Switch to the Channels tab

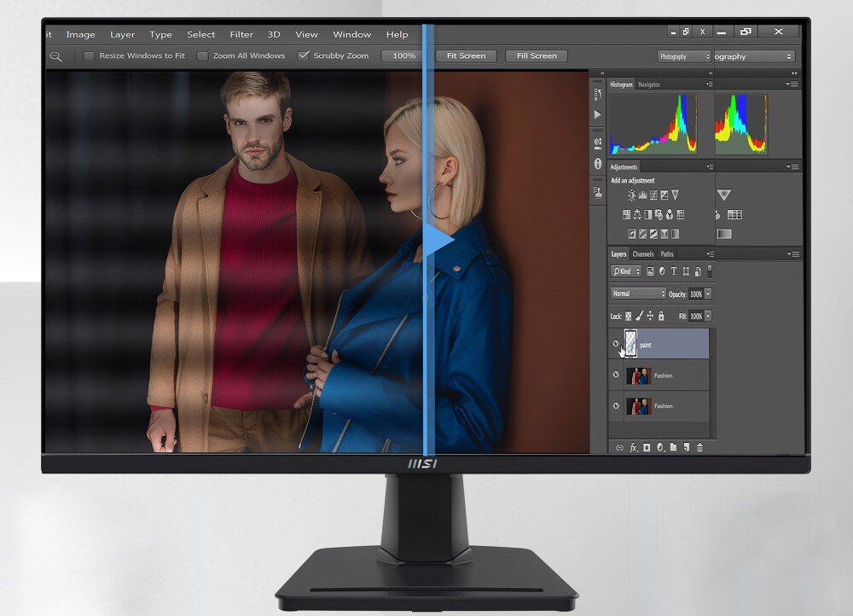coord(643,254)
